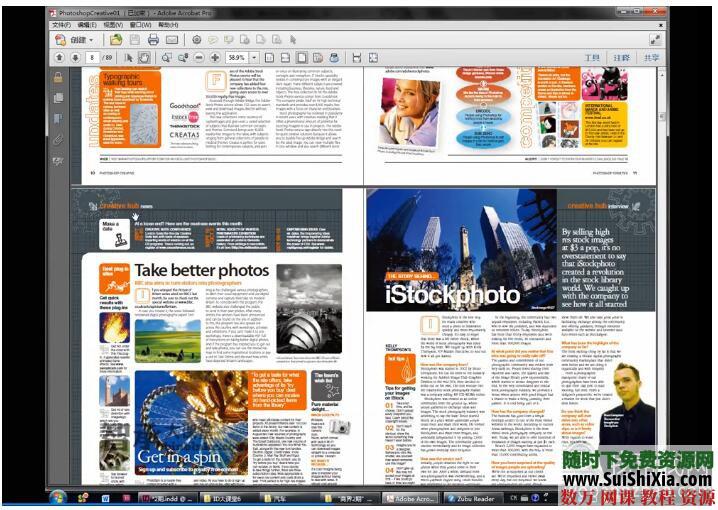Viewport: 718px width, 510px height.
Task: Click the Open file folder icon
Action: [116, 40]
